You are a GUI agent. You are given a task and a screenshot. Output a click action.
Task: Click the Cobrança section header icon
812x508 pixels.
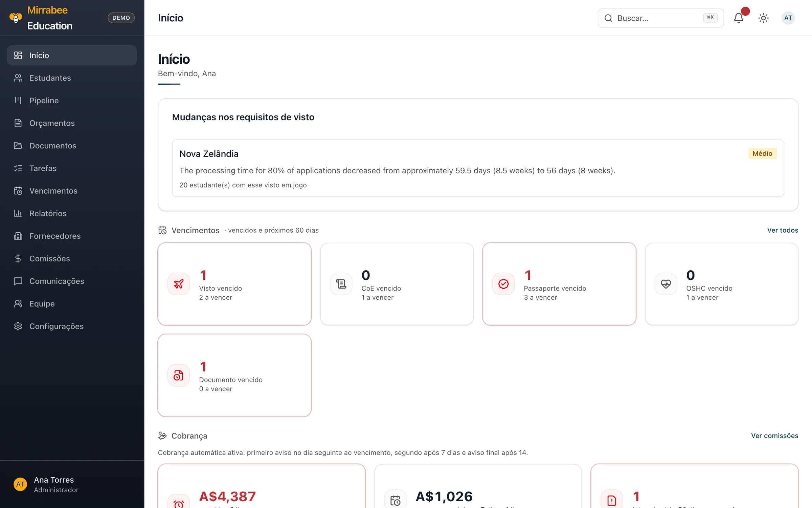(162, 436)
